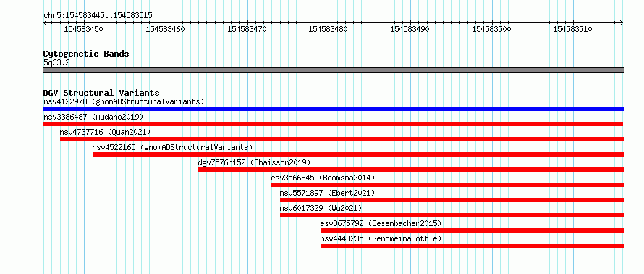Image resolution: width=644 pixels, height=274 pixels.
Task: Select the nsv4443235 red variant bar
Action: pyautogui.click(x=473, y=246)
